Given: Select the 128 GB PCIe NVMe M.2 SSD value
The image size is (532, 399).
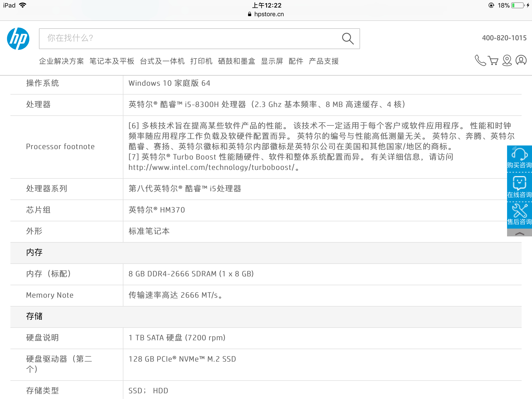Looking at the screenshot, I should pos(182,359).
